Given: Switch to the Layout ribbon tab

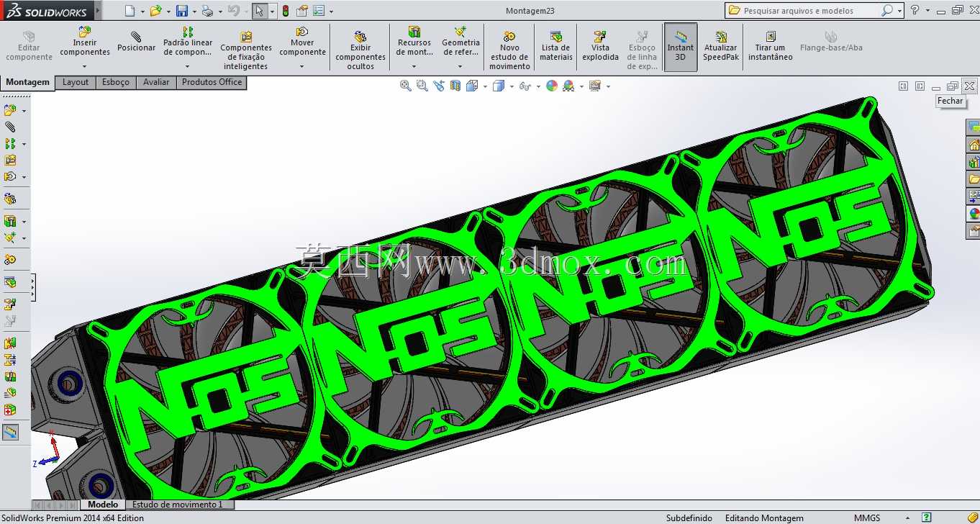Looking at the screenshot, I should point(76,82).
